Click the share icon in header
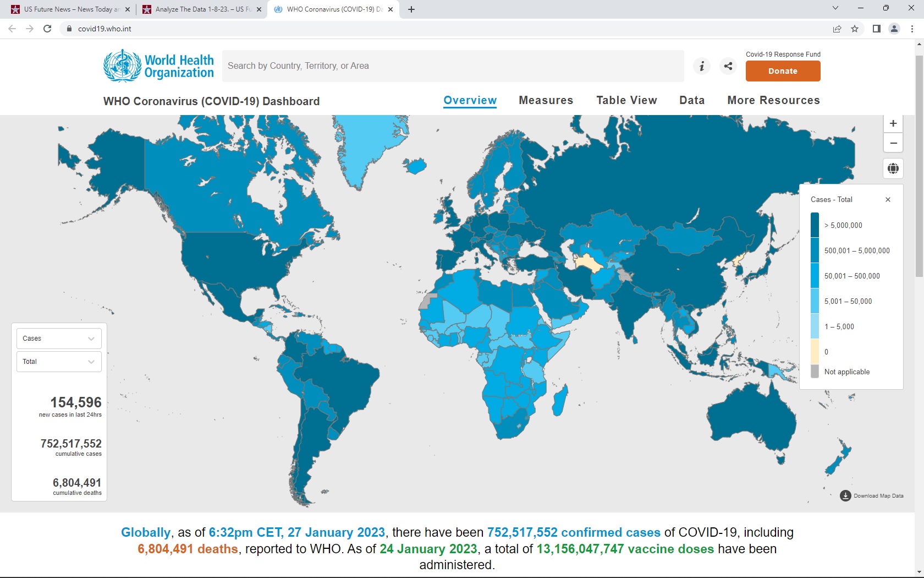This screenshot has width=924, height=578. [728, 66]
